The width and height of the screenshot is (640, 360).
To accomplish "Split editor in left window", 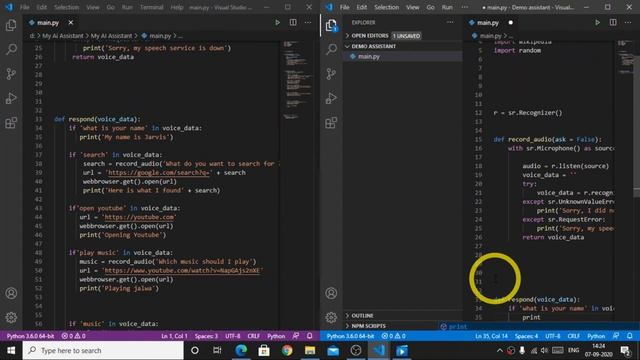I will [293, 22].
